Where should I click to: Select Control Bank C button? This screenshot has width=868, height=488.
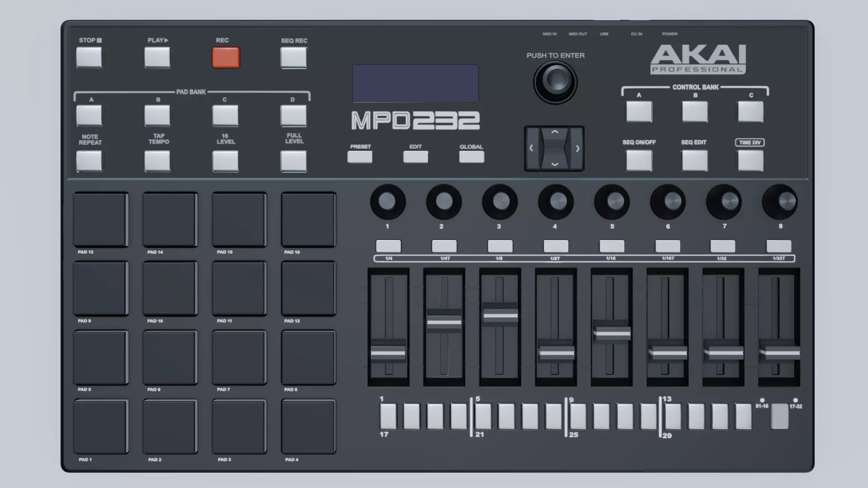tap(750, 112)
